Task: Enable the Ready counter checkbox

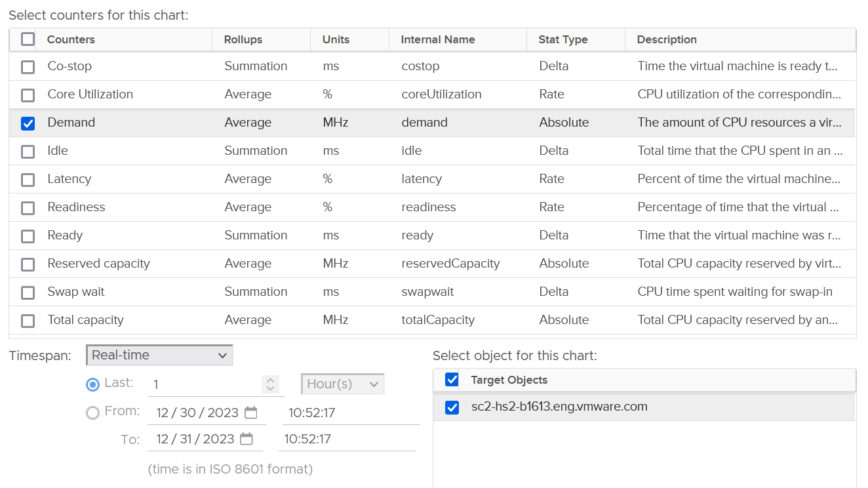Action: click(28, 236)
